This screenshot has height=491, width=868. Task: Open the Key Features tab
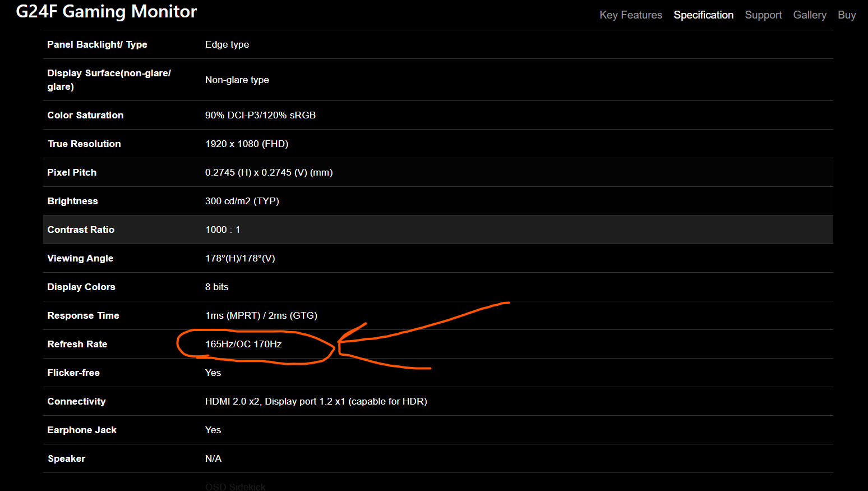tap(631, 15)
